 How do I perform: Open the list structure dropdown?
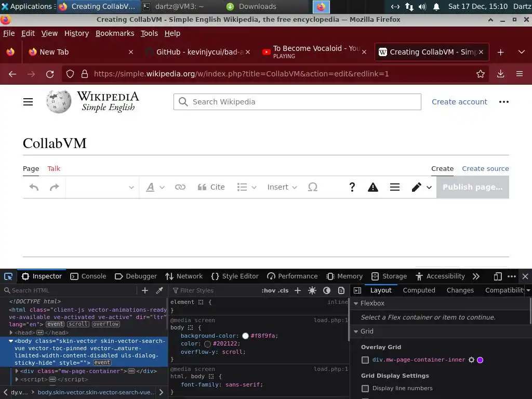[x=247, y=187]
